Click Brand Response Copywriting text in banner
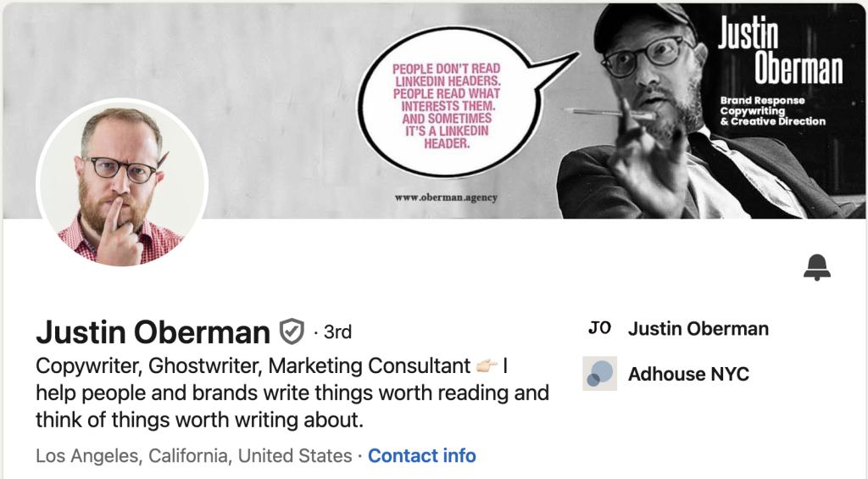 coord(772,110)
